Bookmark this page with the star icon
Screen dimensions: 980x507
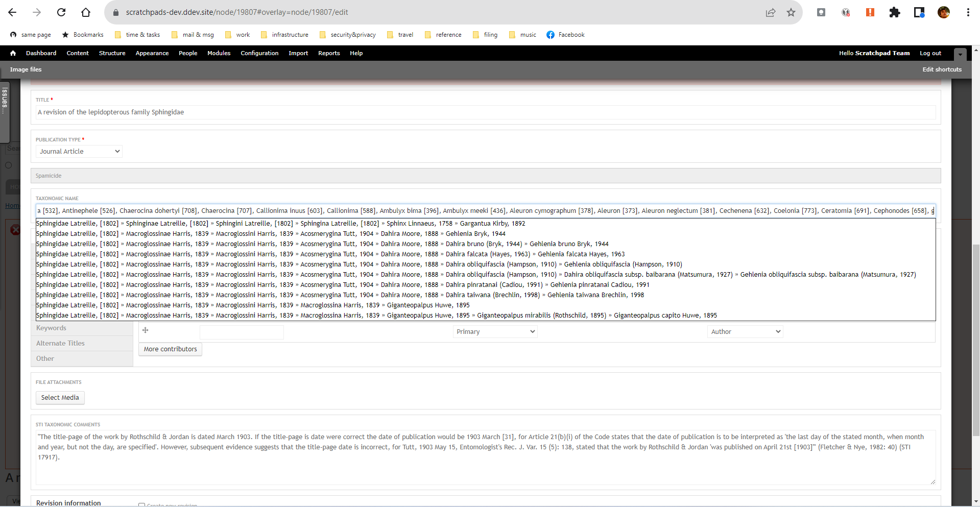pos(791,12)
